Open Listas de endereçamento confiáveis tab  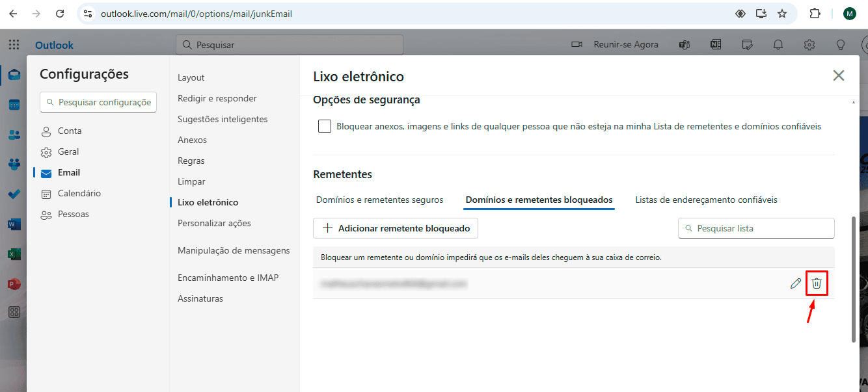tap(706, 200)
